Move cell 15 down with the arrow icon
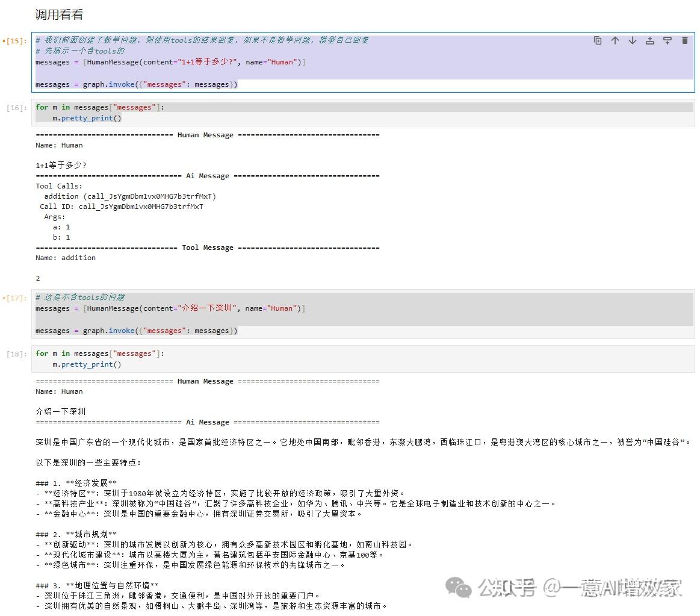 632,41
